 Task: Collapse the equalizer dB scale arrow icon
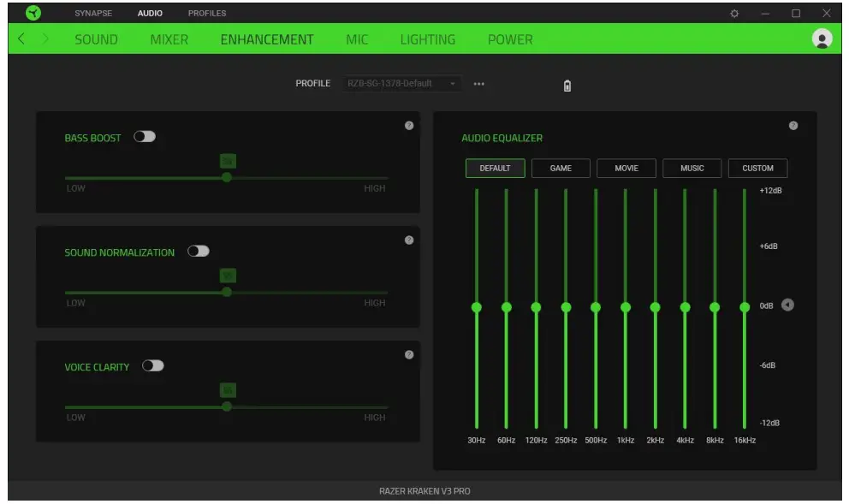pyautogui.click(x=786, y=305)
